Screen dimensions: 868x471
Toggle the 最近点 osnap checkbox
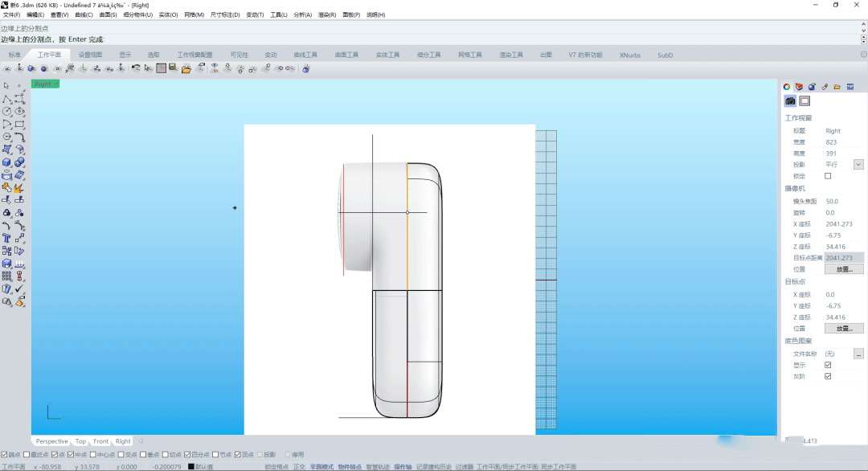point(28,454)
